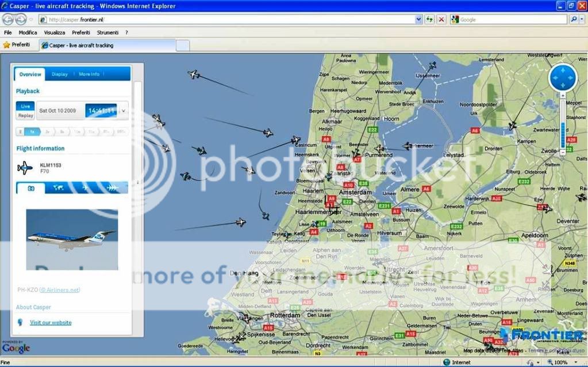The height and width of the screenshot is (367, 588).
Task: Click the zoom in plus button
Action: coord(563,96)
